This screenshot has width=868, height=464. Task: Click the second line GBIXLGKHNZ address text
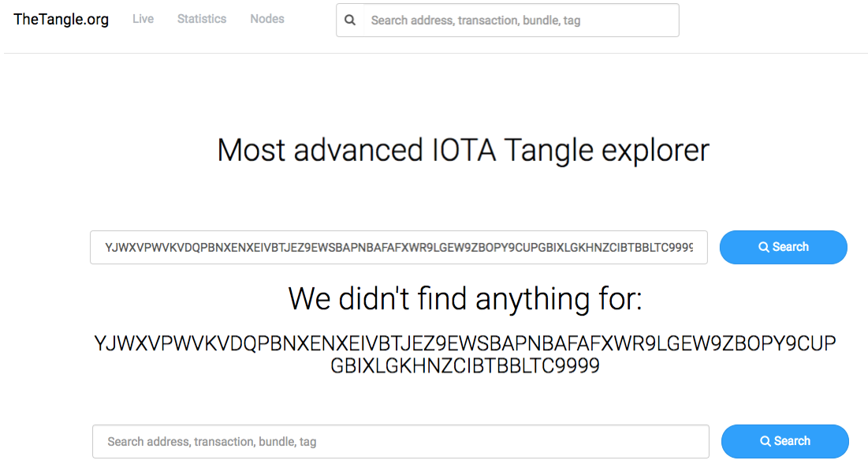(465, 366)
